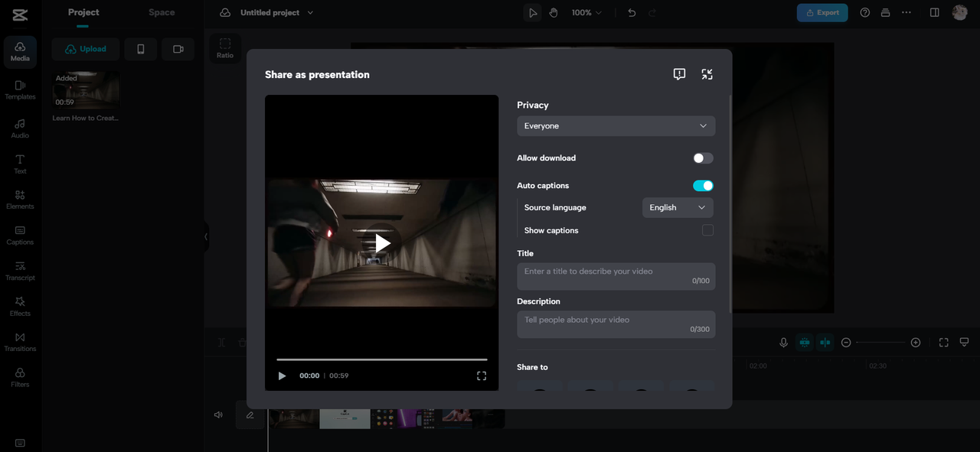Click the video preview progress bar
Image resolution: width=980 pixels, height=452 pixels.
(x=381, y=359)
